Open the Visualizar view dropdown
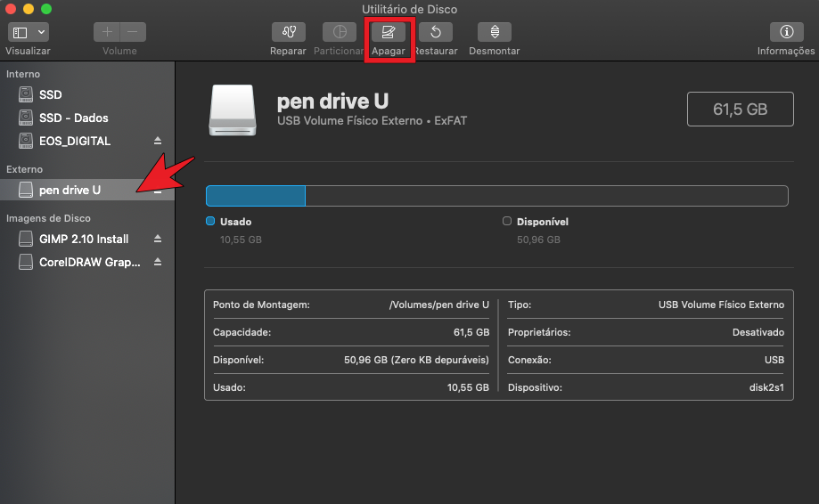Image resolution: width=819 pixels, height=504 pixels. click(x=29, y=32)
